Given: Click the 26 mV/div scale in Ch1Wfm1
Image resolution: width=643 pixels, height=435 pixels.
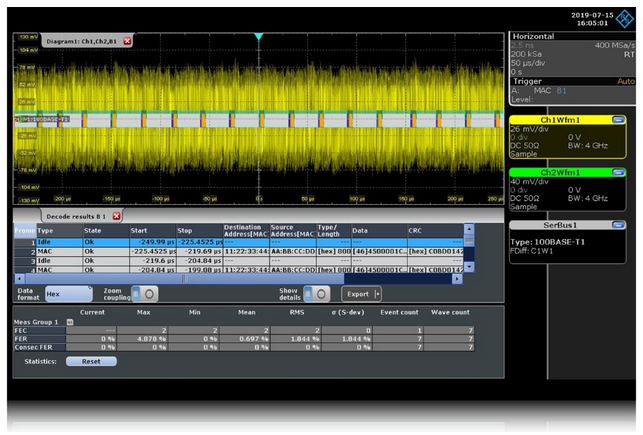Looking at the screenshot, I should pos(530,129).
